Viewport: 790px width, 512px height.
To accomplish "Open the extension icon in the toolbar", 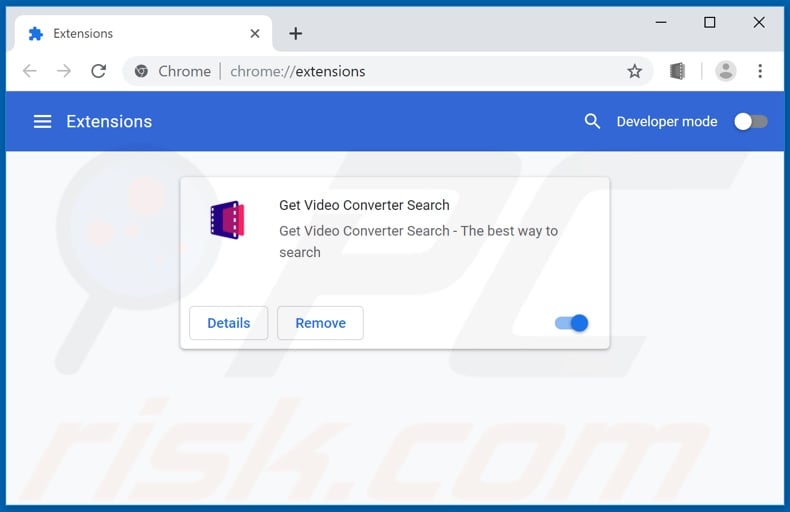I will pyautogui.click(x=677, y=71).
